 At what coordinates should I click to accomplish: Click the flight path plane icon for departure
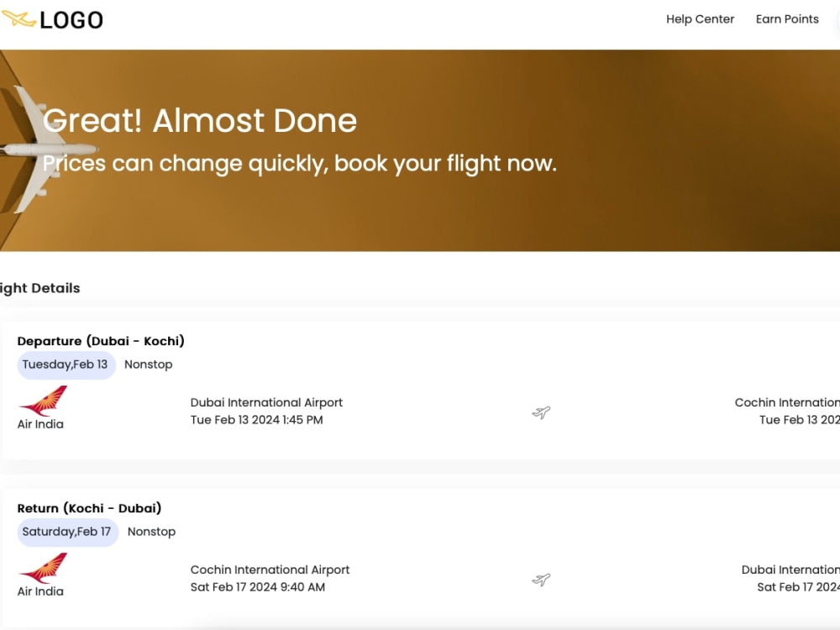coord(540,412)
